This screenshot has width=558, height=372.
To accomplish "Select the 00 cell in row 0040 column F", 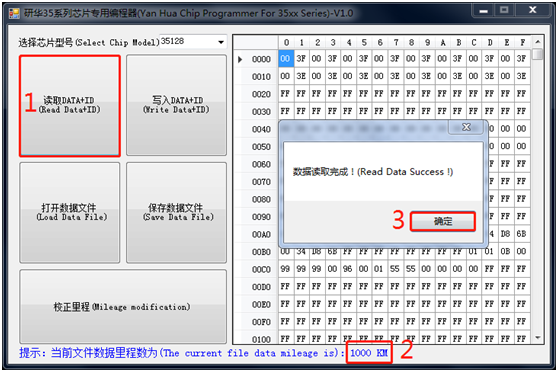I will (x=522, y=129).
